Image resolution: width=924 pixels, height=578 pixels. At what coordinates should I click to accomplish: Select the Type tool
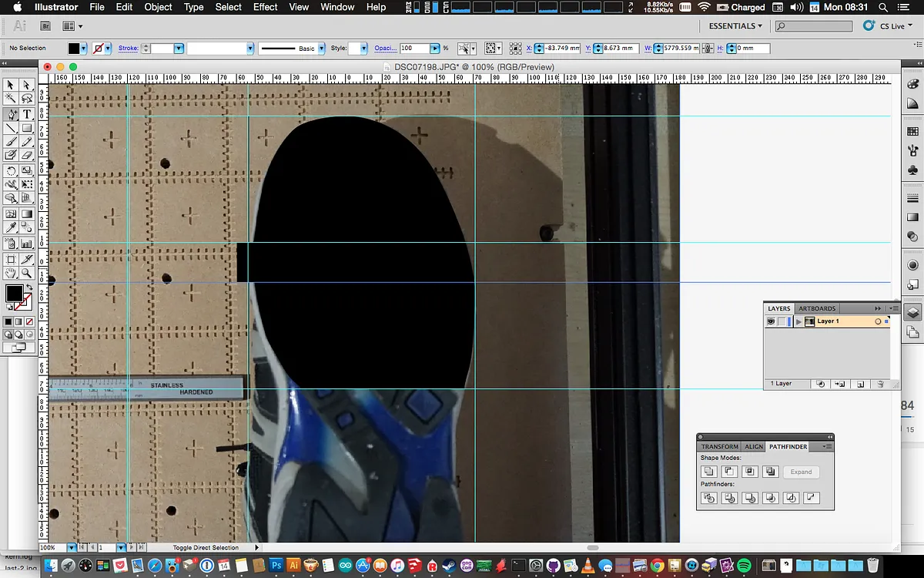[x=27, y=114]
